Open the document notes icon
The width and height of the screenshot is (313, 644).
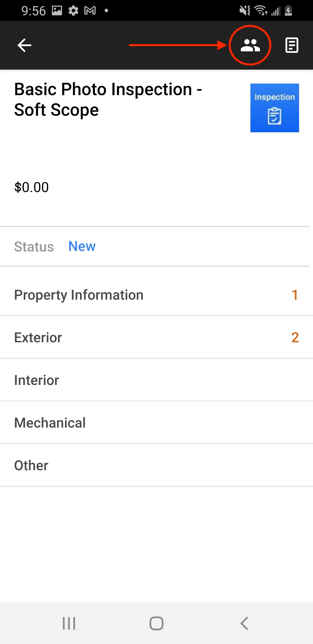click(292, 45)
